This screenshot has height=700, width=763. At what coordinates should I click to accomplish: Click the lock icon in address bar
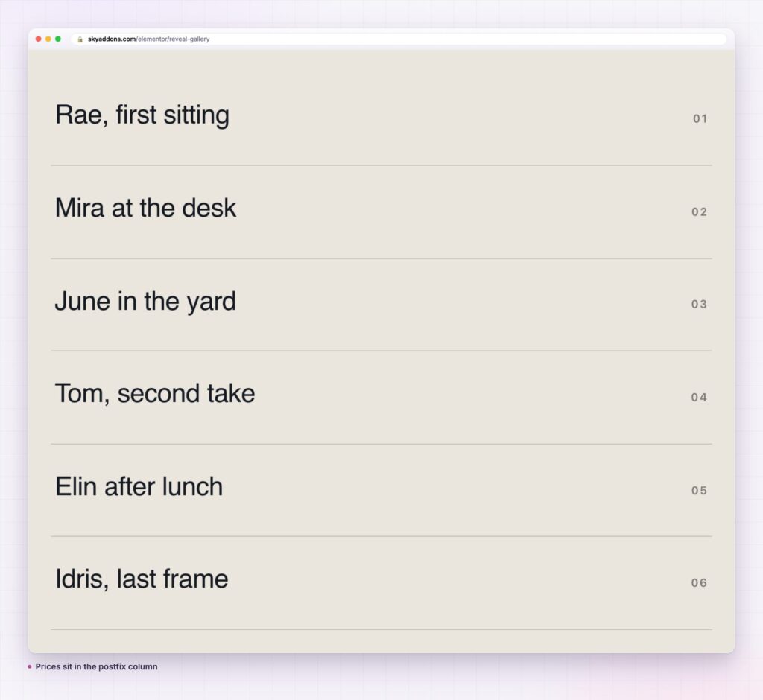tap(80, 39)
